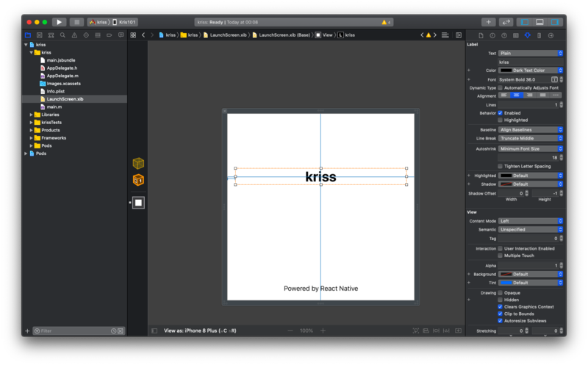
Task: Open the Symbol navigator tab
Action: [51, 35]
